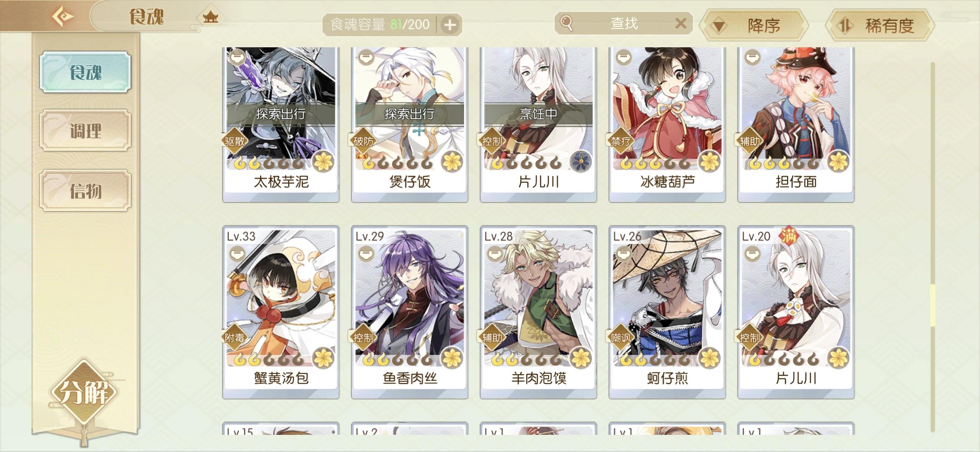The image size is (980, 452).
Task: Switch to the 信物 tab
Action: pyautogui.click(x=85, y=191)
